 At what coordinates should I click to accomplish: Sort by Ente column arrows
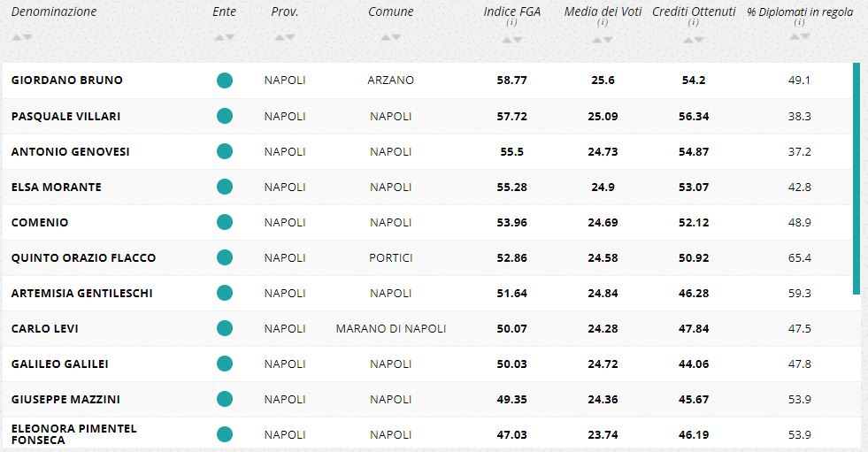coord(225,37)
